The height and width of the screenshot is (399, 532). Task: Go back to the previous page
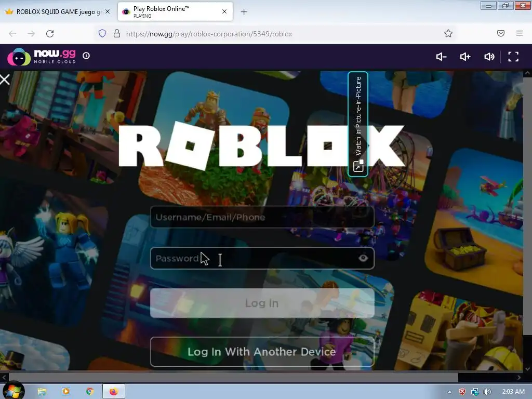click(12, 34)
